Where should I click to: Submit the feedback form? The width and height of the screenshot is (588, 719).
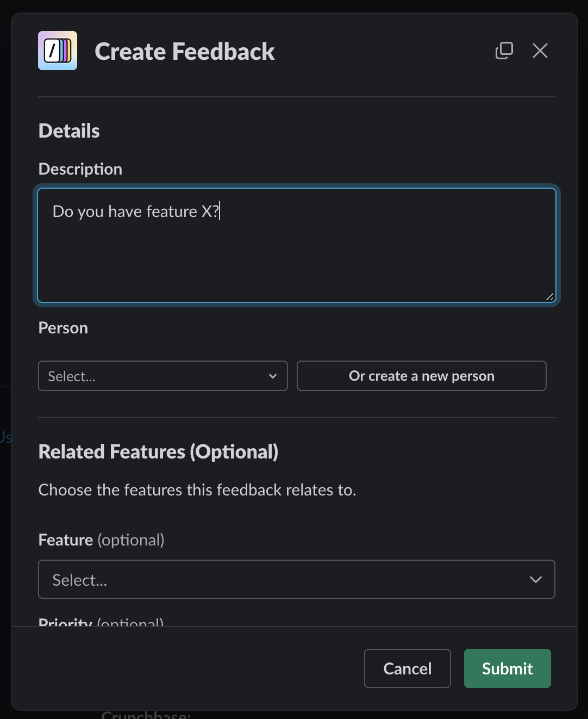pyautogui.click(x=507, y=668)
